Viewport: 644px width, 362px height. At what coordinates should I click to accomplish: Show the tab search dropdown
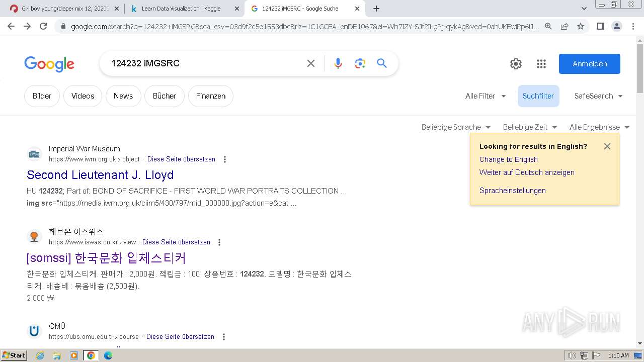pos(584,9)
